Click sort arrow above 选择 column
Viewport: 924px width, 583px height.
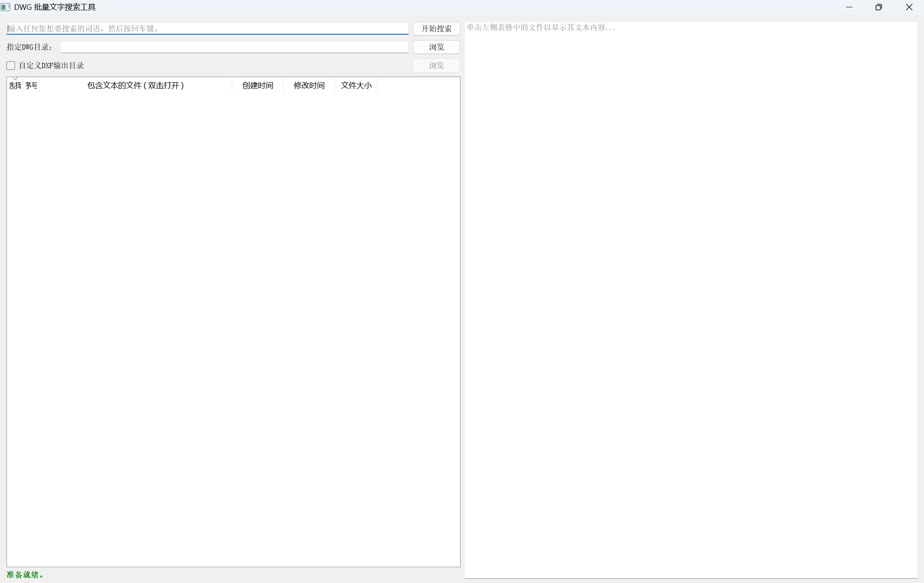pyautogui.click(x=15, y=79)
